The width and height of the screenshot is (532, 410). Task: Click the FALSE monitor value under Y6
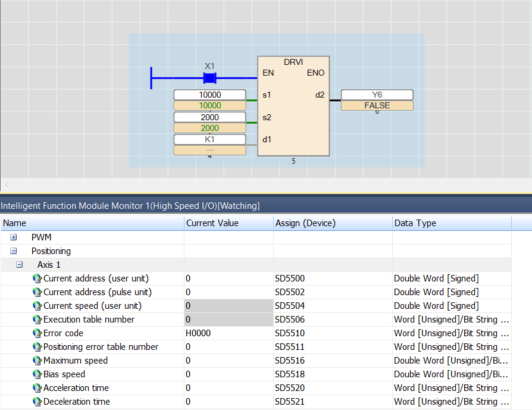[x=377, y=105]
